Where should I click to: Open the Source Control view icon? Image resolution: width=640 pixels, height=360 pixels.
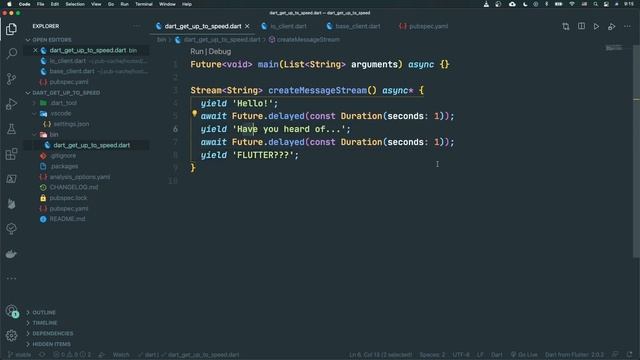coord(11,79)
